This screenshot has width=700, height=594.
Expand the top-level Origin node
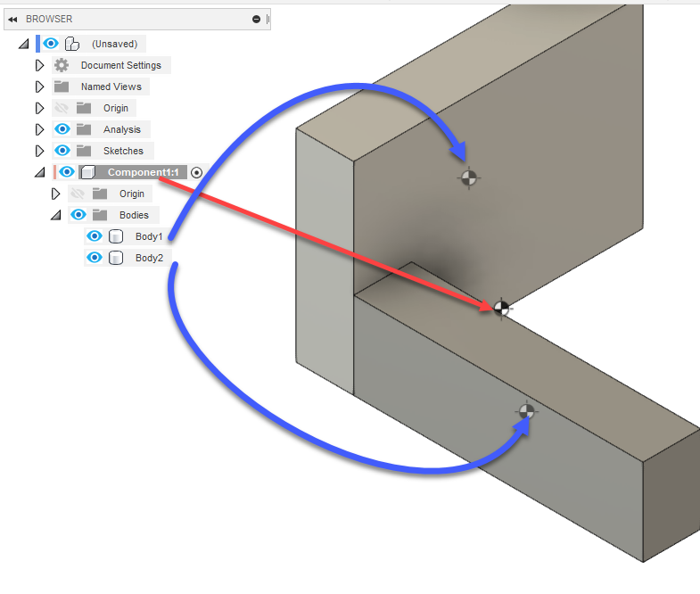40,108
